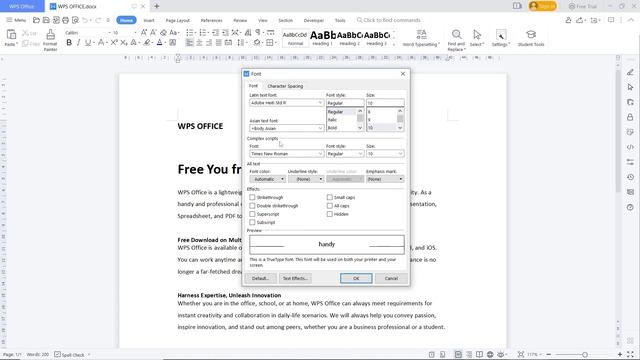Image resolution: width=640 pixels, height=360 pixels.
Task: Apply underline from the ribbon
Action: pos(87,42)
